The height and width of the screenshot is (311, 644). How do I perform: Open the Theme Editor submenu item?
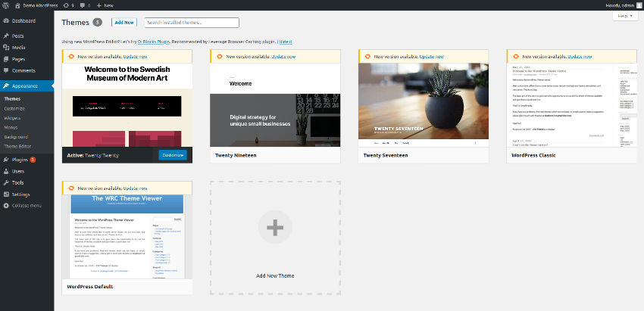coord(17,146)
